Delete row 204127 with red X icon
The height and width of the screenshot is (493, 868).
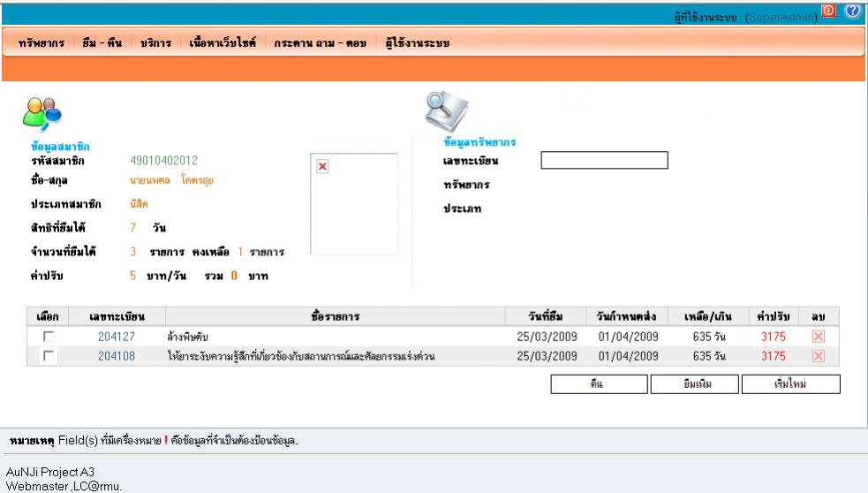pos(819,337)
